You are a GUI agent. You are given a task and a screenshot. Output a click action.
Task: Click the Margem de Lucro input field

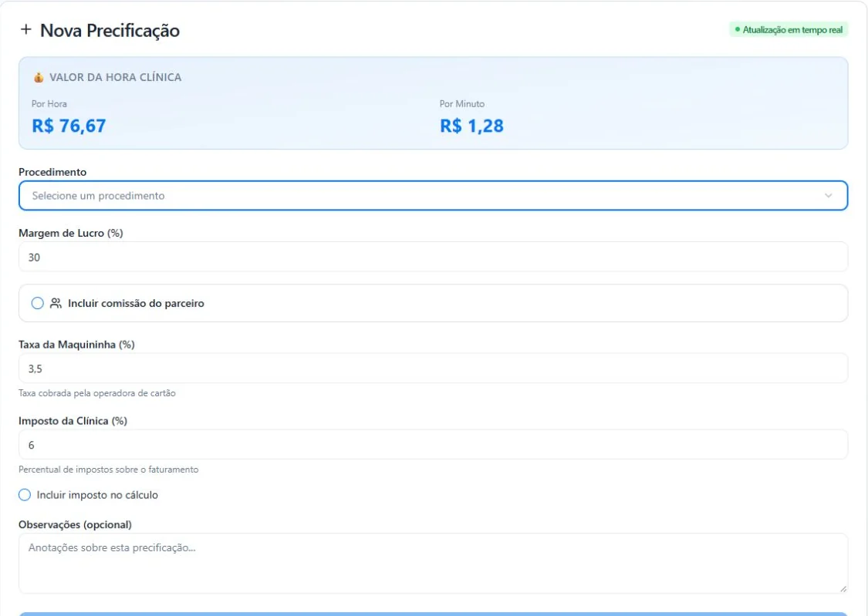pos(433,258)
